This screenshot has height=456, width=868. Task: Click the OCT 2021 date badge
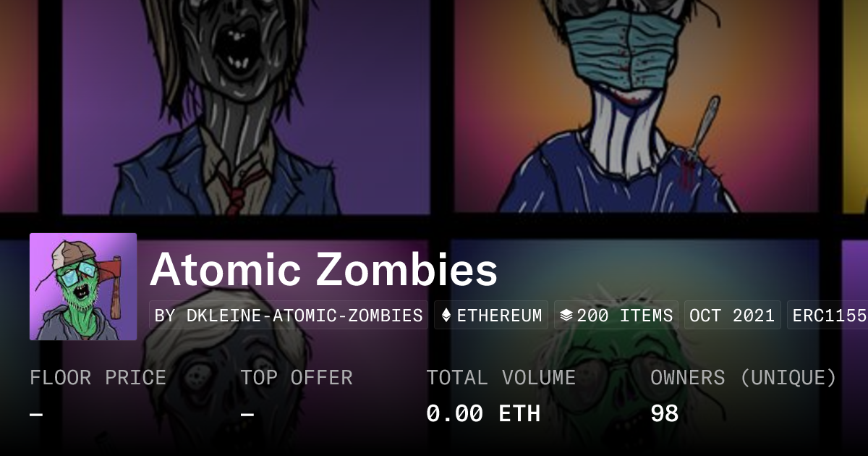732,316
